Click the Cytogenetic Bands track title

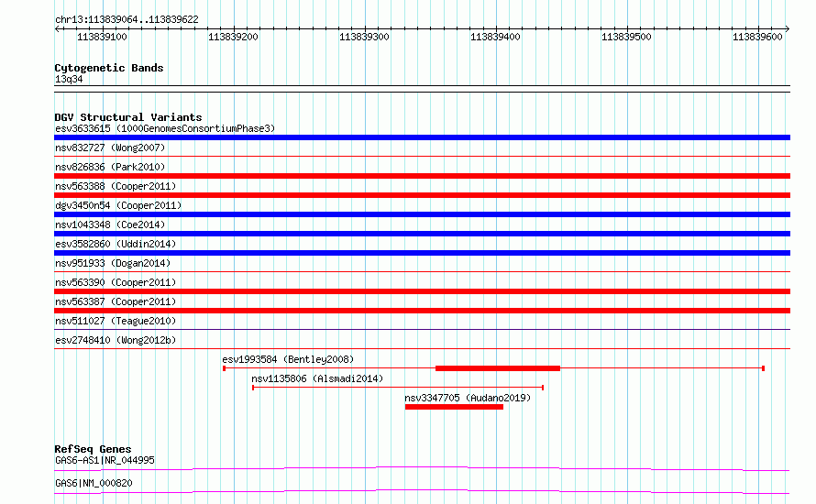109,68
